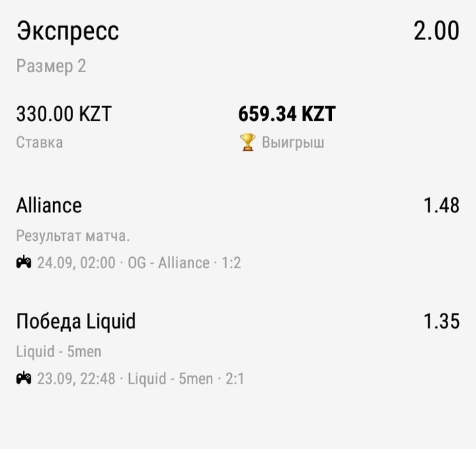
Task: Click the 1.35 odds for Liquid
Action: [441, 321]
